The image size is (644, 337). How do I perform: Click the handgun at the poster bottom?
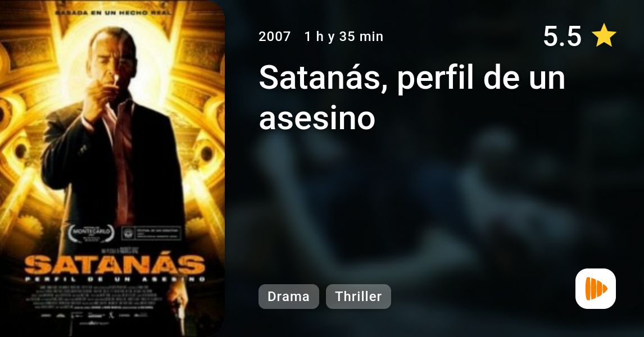(180, 312)
